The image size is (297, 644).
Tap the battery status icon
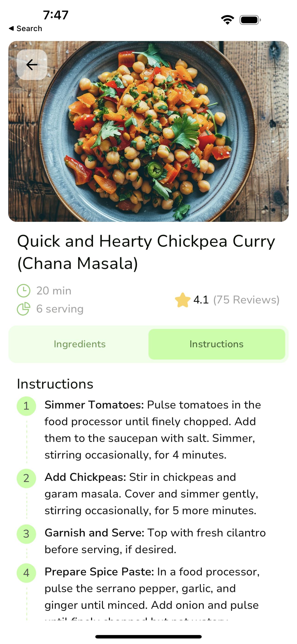point(250,20)
